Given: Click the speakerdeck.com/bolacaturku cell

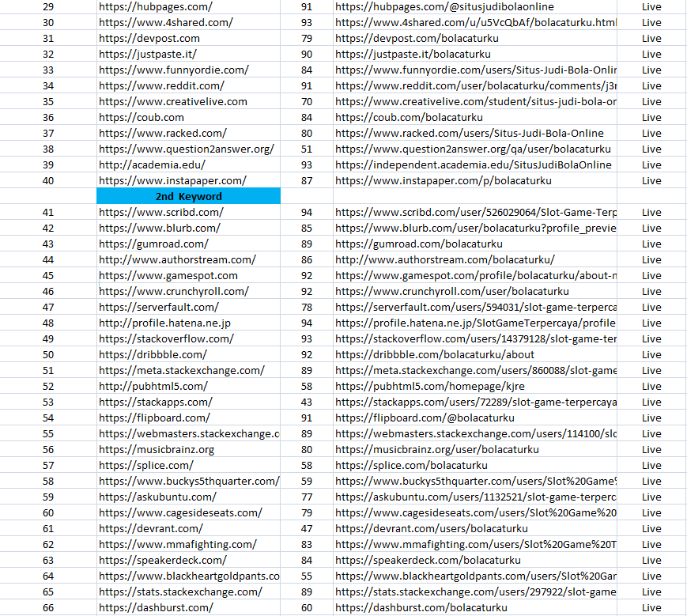Looking at the screenshot, I should (475, 560).
